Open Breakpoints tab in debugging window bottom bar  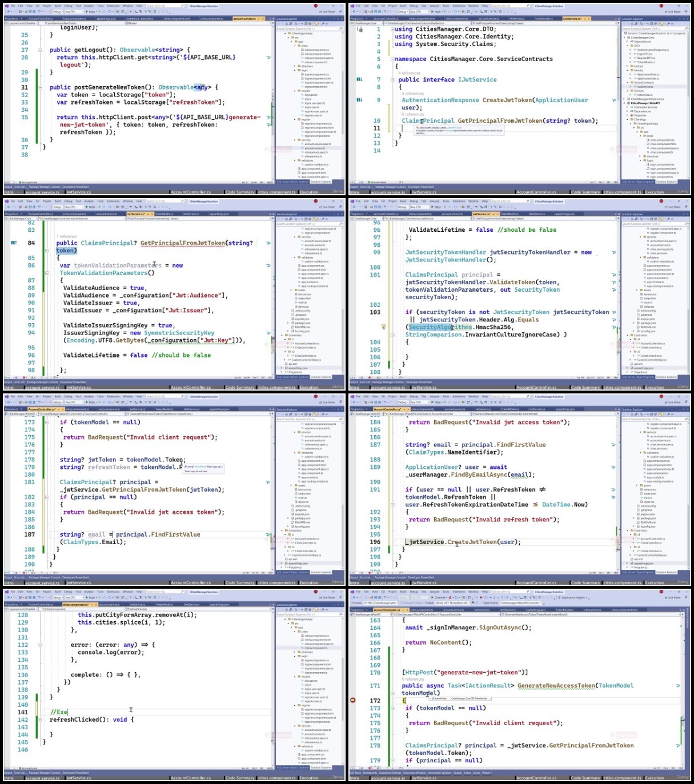pyautogui.click(x=369, y=773)
